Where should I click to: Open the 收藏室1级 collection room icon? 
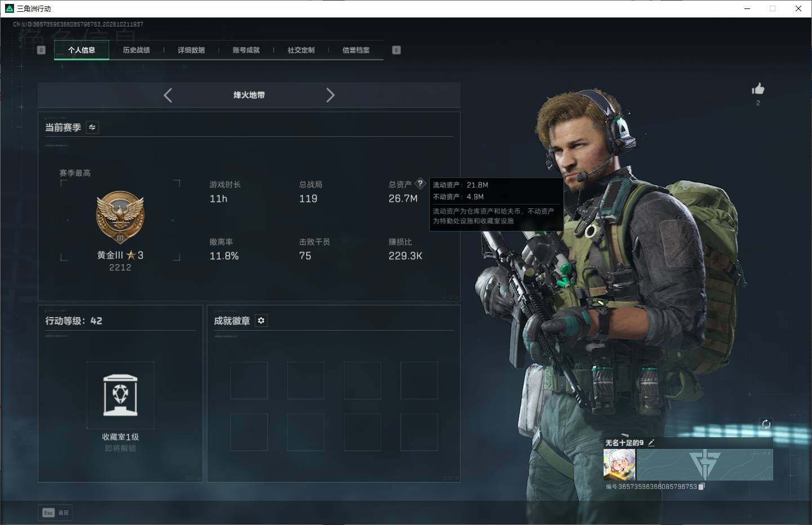click(121, 395)
